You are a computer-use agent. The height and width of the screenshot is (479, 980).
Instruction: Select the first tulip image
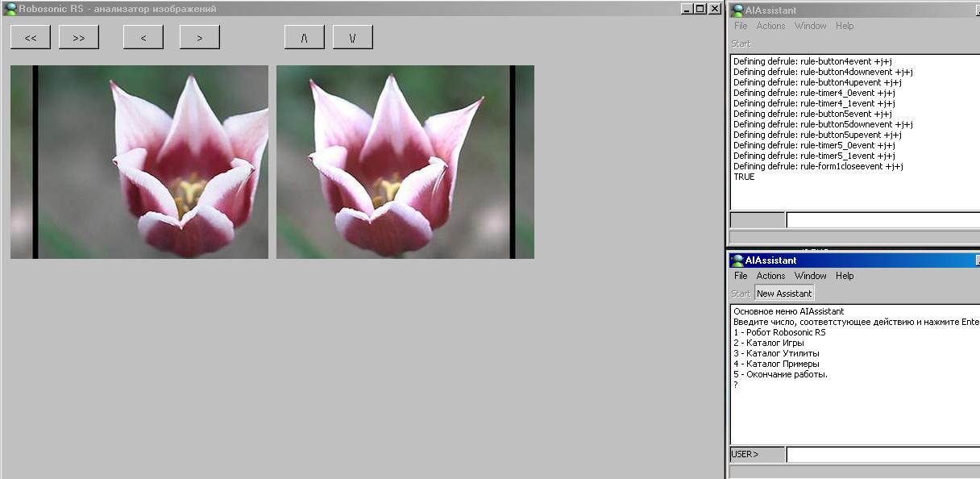pyautogui.click(x=139, y=162)
